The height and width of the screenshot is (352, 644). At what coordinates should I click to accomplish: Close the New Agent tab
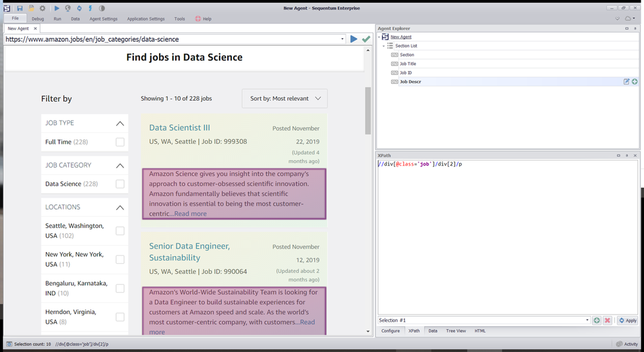[35, 28]
